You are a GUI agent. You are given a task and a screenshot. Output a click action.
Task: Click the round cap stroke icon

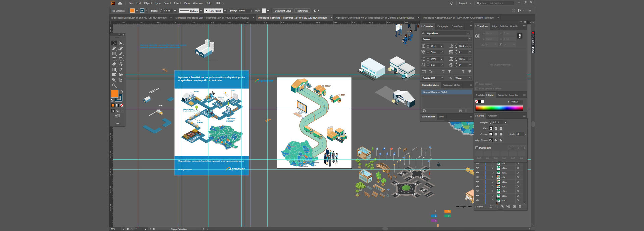click(496, 128)
